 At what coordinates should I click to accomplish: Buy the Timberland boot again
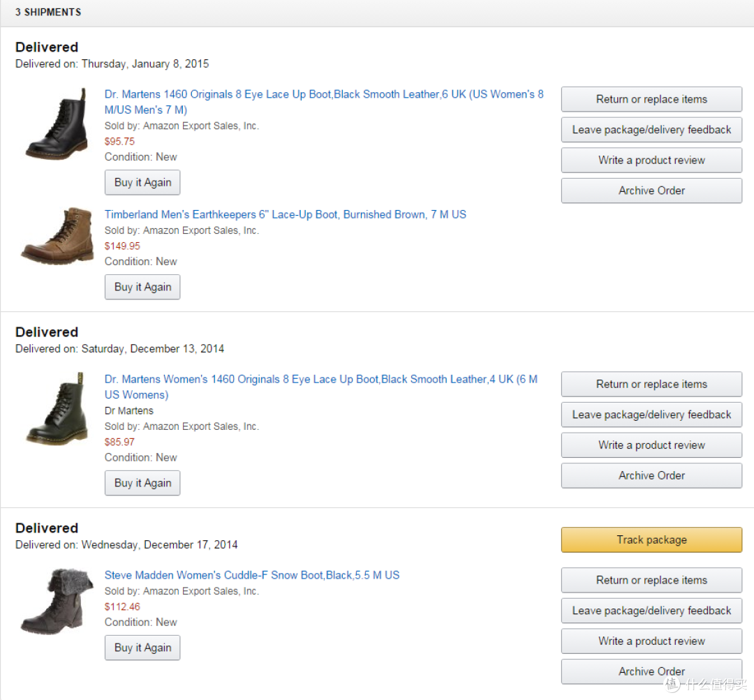point(142,287)
